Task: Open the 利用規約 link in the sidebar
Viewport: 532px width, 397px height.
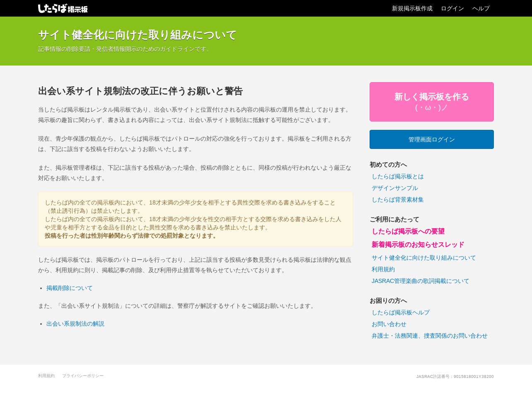Action: click(x=383, y=269)
